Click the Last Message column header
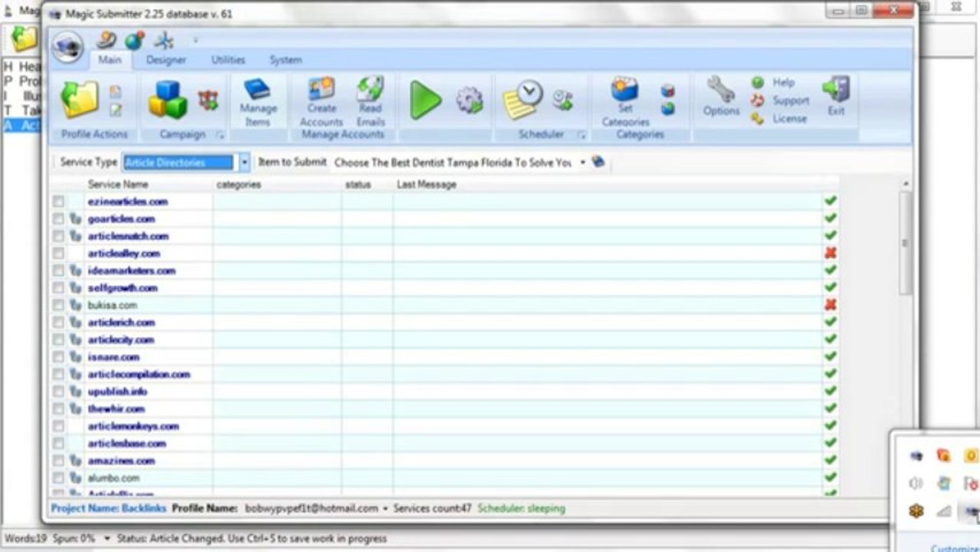 (x=426, y=185)
